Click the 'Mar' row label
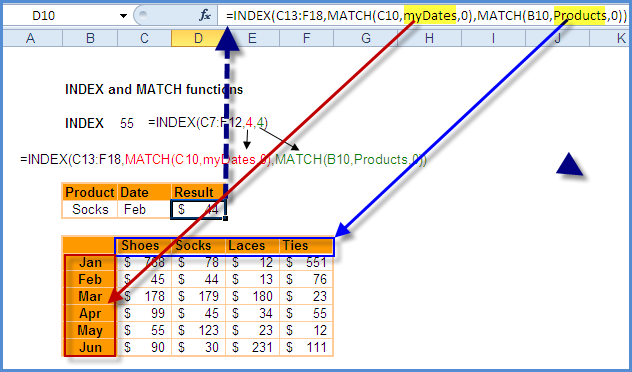Viewport: 632px width, 372px height. [x=90, y=296]
